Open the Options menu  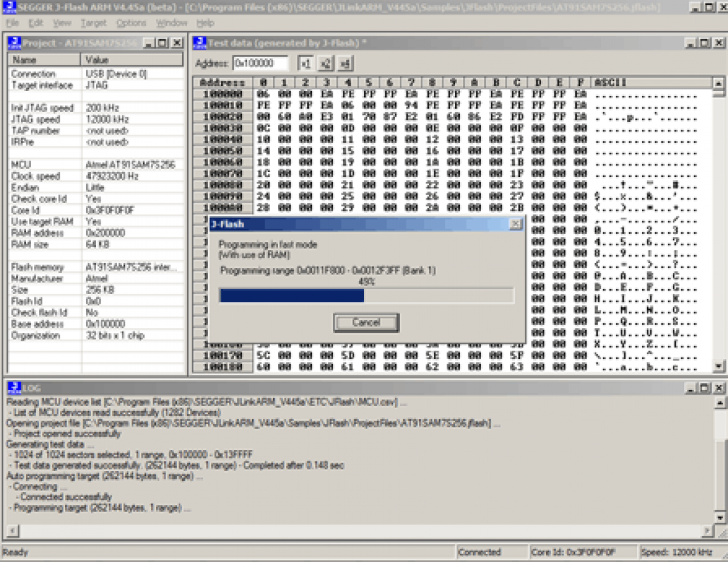(131, 23)
